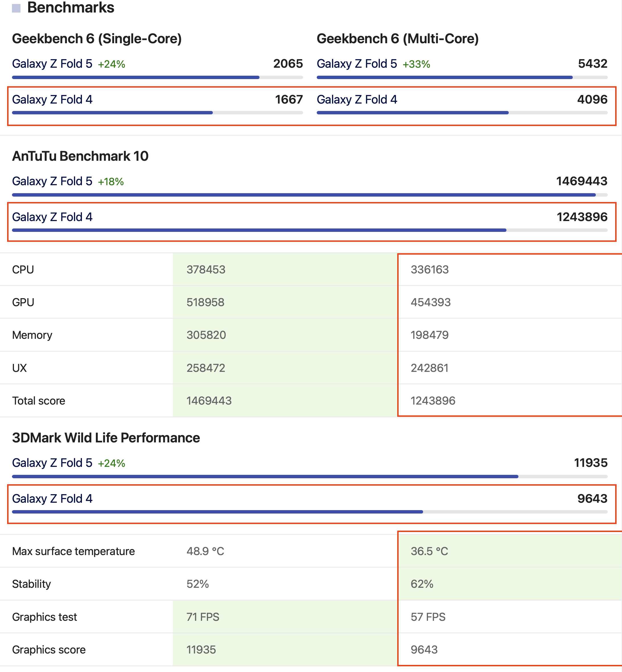Open the Galaxy Z Fold 4 link under Geekbench Multi-Core
Screen dimensions: 622x672
(357, 100)
